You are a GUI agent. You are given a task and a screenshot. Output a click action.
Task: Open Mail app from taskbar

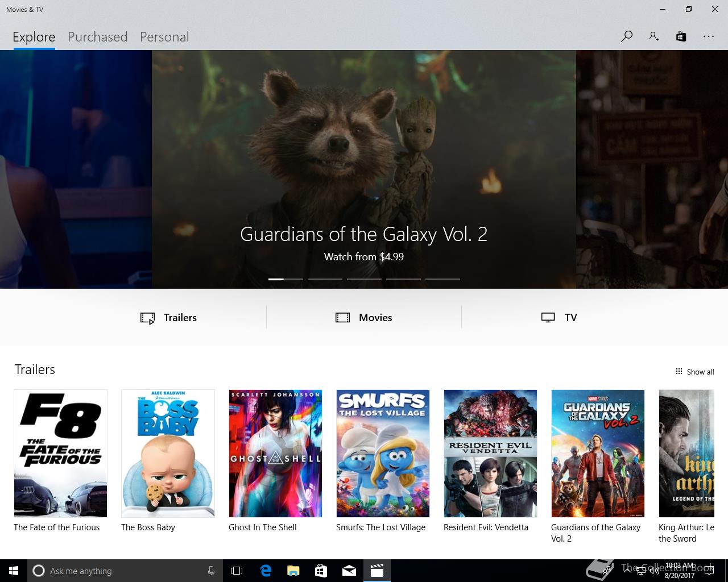tap(349, 571)
